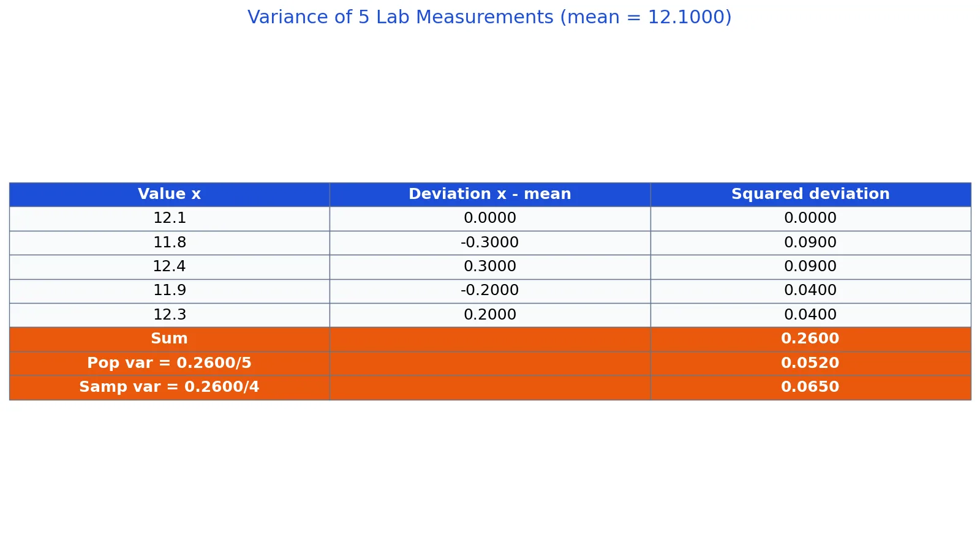Click the deviation cell -0.2000
980x551 pixels.
[x=490, y=291]
